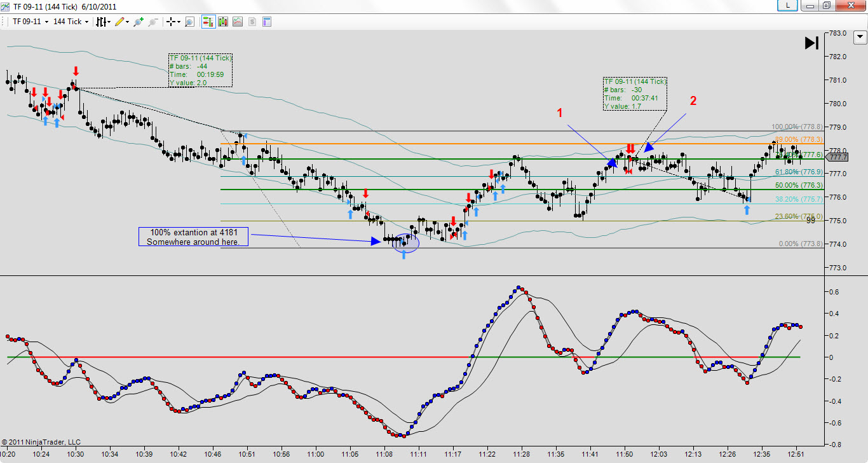Open the Strategies dollar-sign icon
The width and height of the screenshot is (868, 463).
pyautogui.click(x=252, y=22)
